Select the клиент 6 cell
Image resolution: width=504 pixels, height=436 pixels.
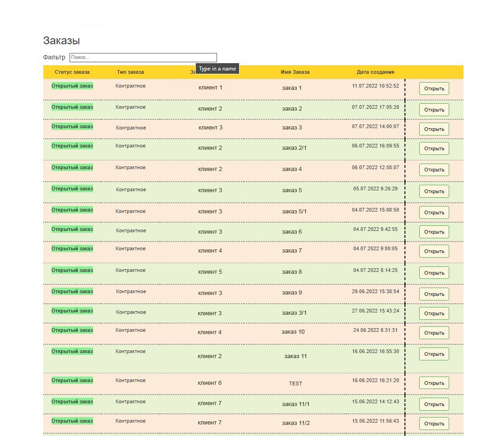[210, 383]
